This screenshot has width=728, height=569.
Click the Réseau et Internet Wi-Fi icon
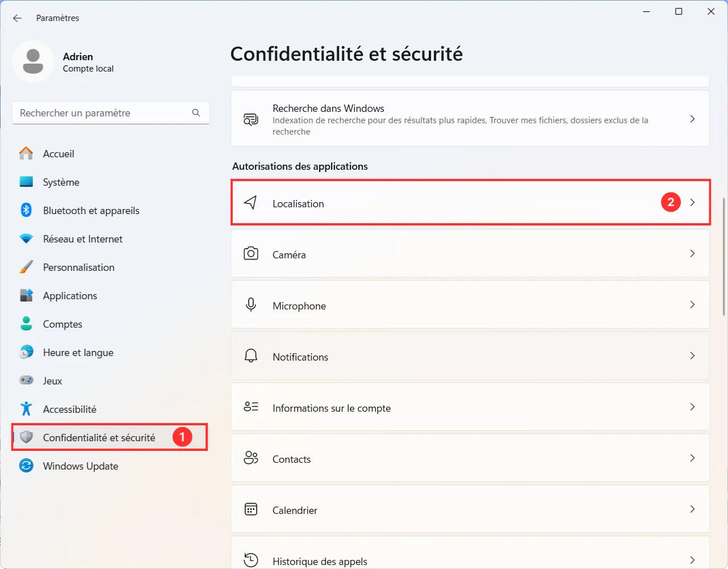[x=26, y=239]
